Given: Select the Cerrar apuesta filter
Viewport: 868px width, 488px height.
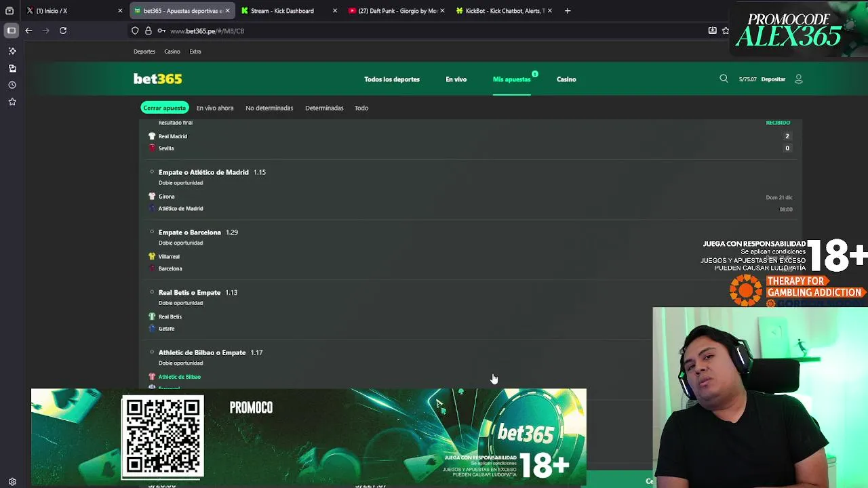Looking at the screenshot, I should pyautogui.click(x=164, y=108).
